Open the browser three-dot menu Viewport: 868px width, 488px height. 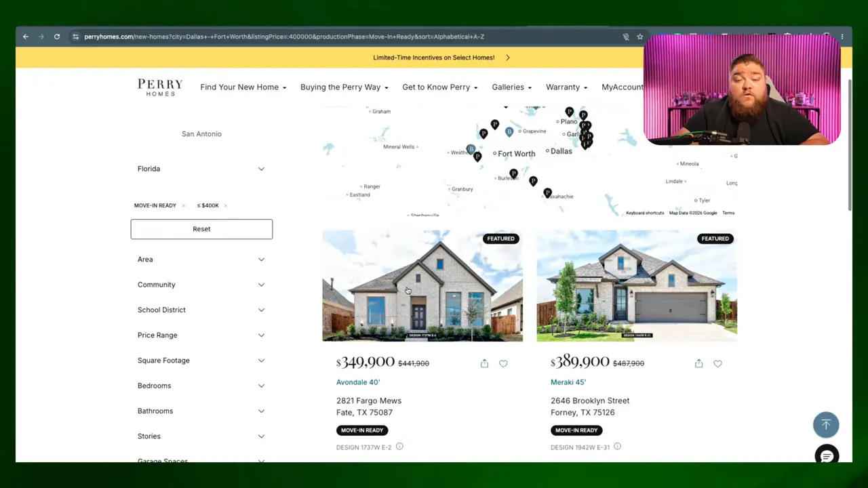(842, 37)
